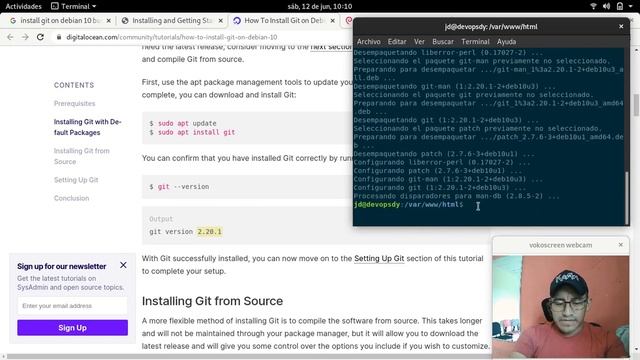Close the jd@devopsdy terminal window

(621, 27)
